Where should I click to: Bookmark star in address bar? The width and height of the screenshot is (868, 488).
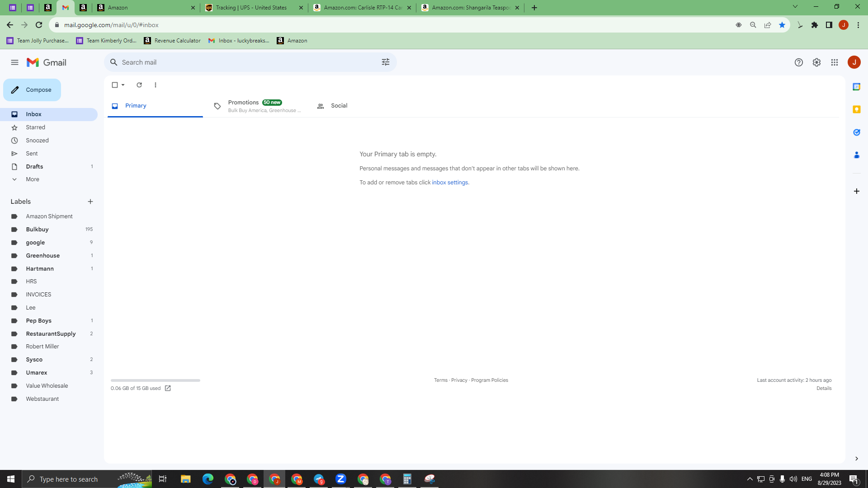click(x=782, y=25)
